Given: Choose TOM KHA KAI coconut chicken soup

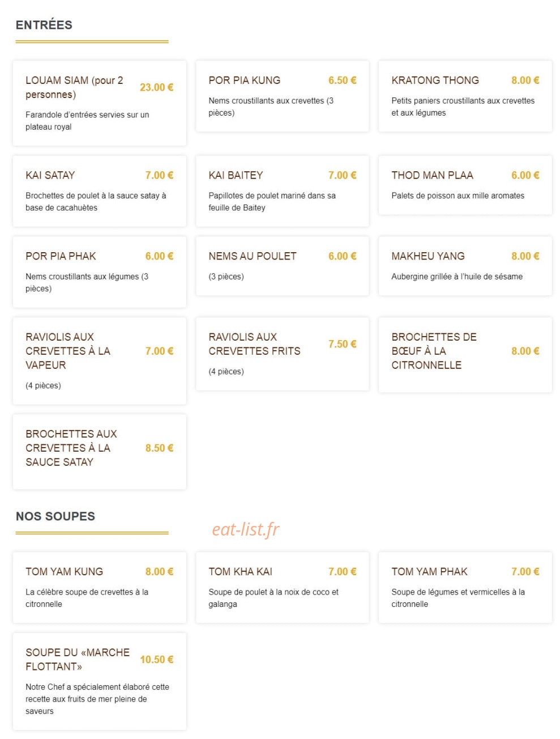Looking at the screenshot, I should (x=283, y=588).
